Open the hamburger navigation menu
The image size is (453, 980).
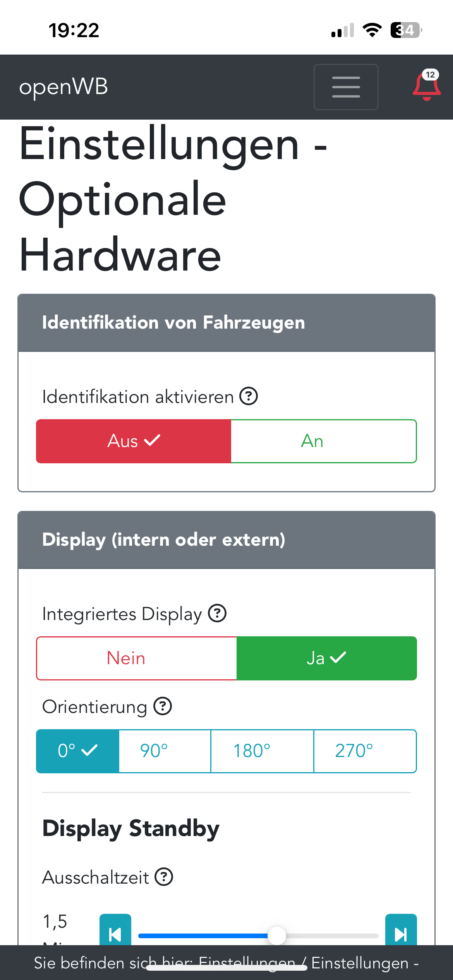pyautogui.click(x=346, y=87)
